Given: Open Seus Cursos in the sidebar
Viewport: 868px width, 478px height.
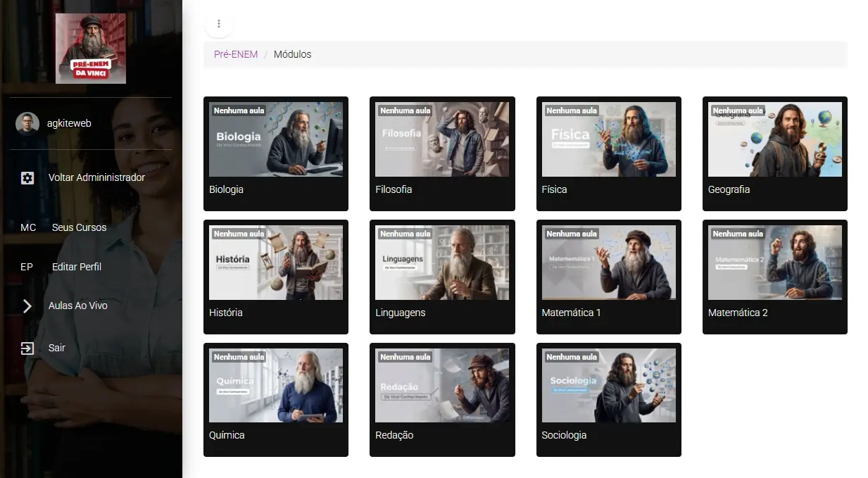Looking at the screenshot, I should 79,227.
